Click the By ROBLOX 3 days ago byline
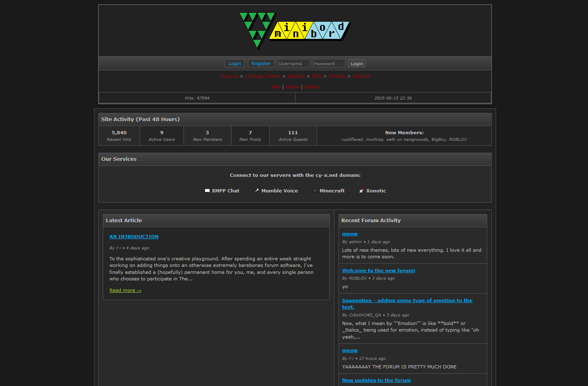Image resolution: width=588 pixels, height=386 pixels. [x=368, y=278]
